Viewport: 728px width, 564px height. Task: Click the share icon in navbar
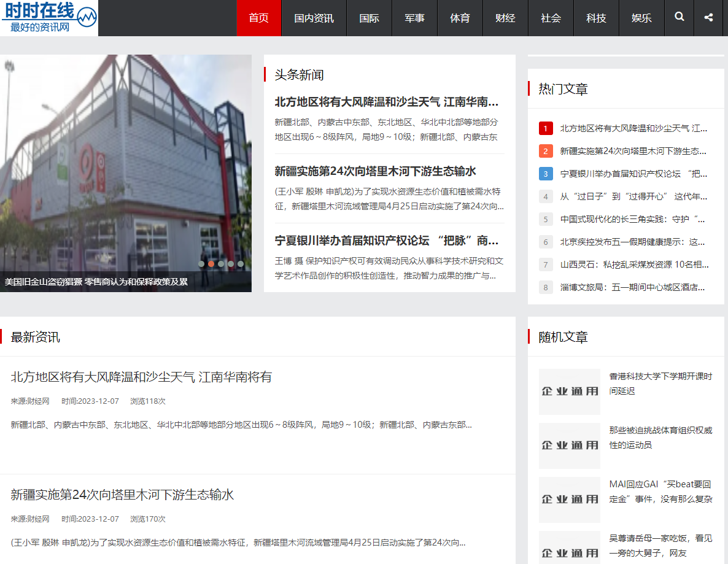click(x=709, y=17)
